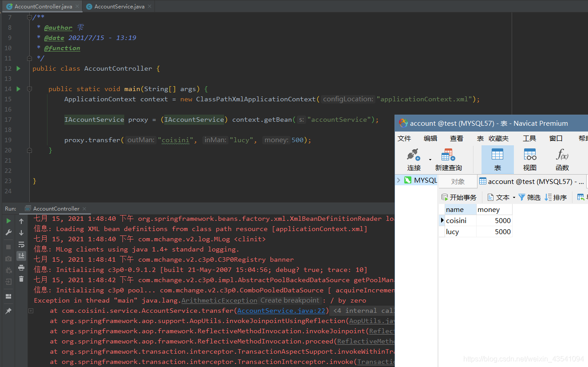Select the 视图 view icon in Navicat
This screenshot has width=588, height=367.
click(530, 154)
